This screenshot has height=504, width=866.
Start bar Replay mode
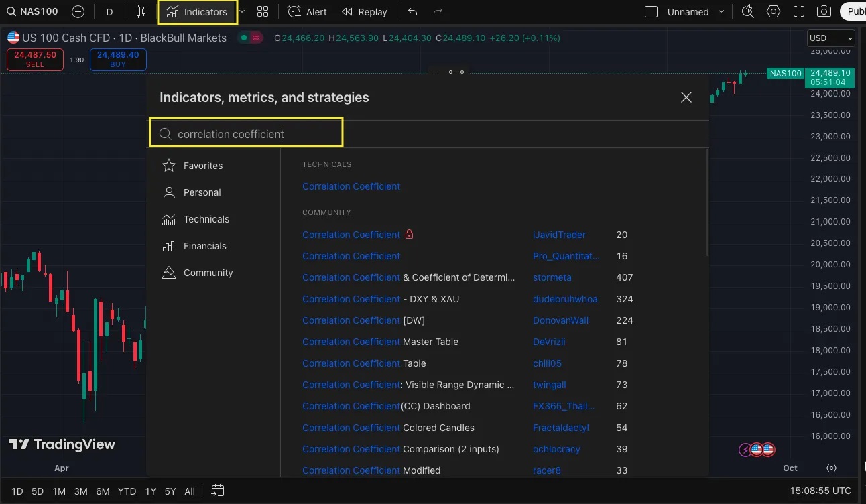(364, 11)
